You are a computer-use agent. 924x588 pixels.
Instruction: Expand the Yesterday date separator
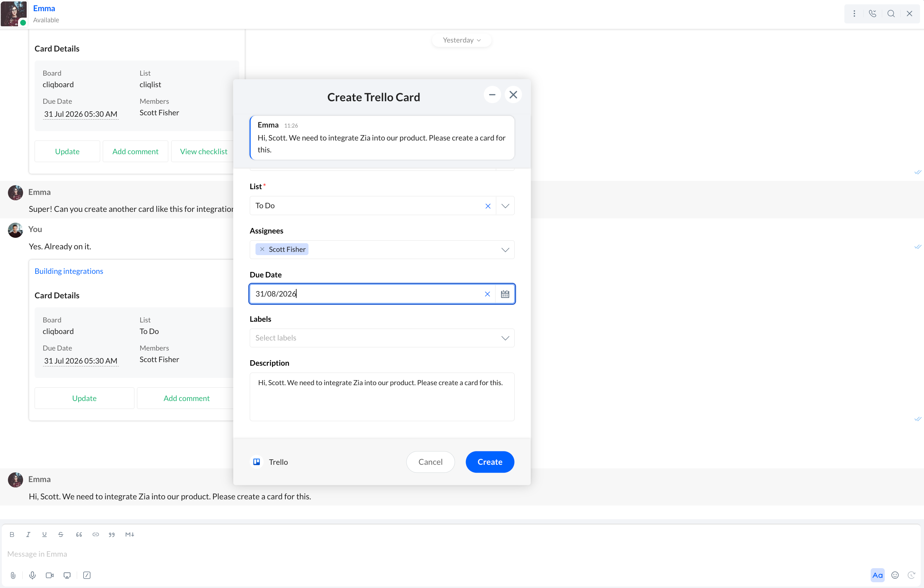click(462, 40)
